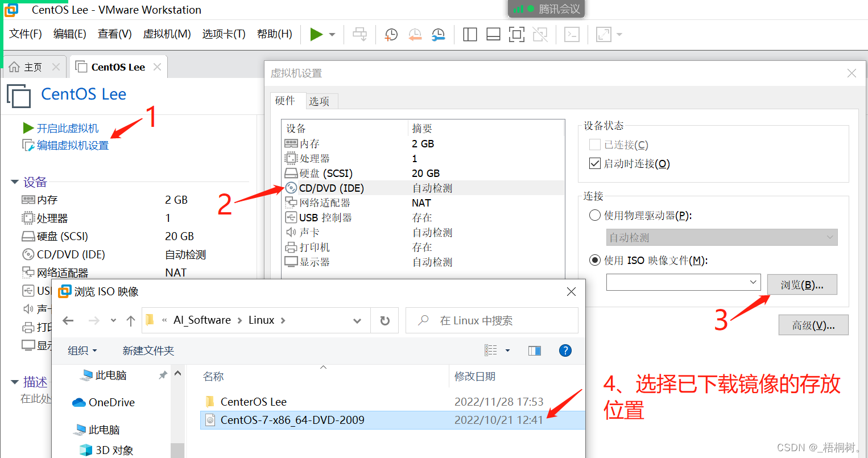The width and height of the screenshot is (868, 458).
Task: Click the Send Ctrl+Alt+Del toolbar icon
Action: (x=360, y=35)
